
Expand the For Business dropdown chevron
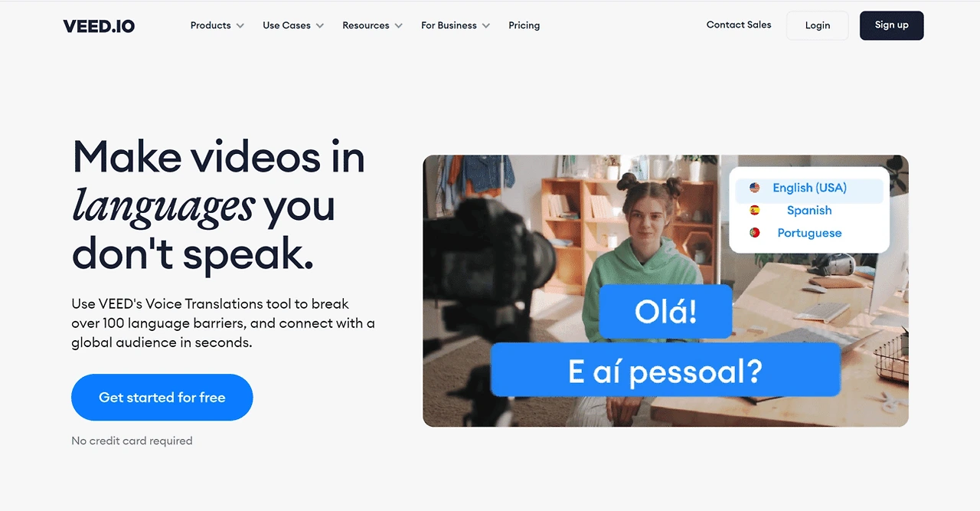coord(486,26)
